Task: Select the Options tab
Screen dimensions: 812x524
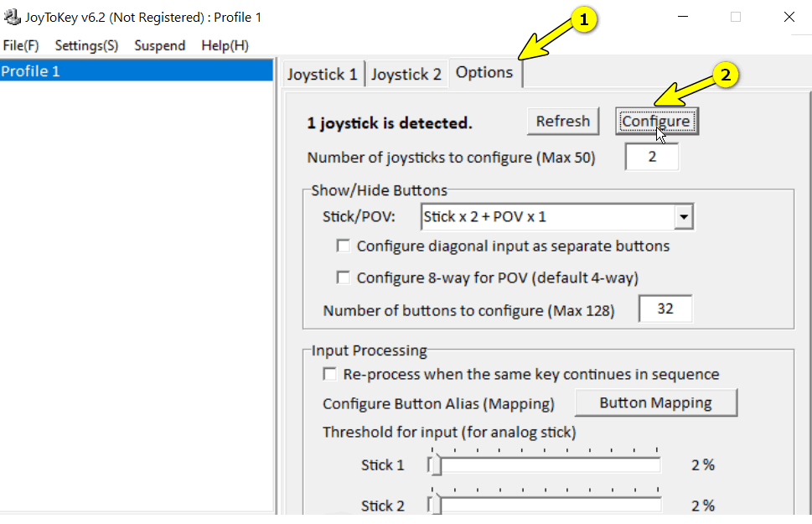Action: [x=484, y=73]
